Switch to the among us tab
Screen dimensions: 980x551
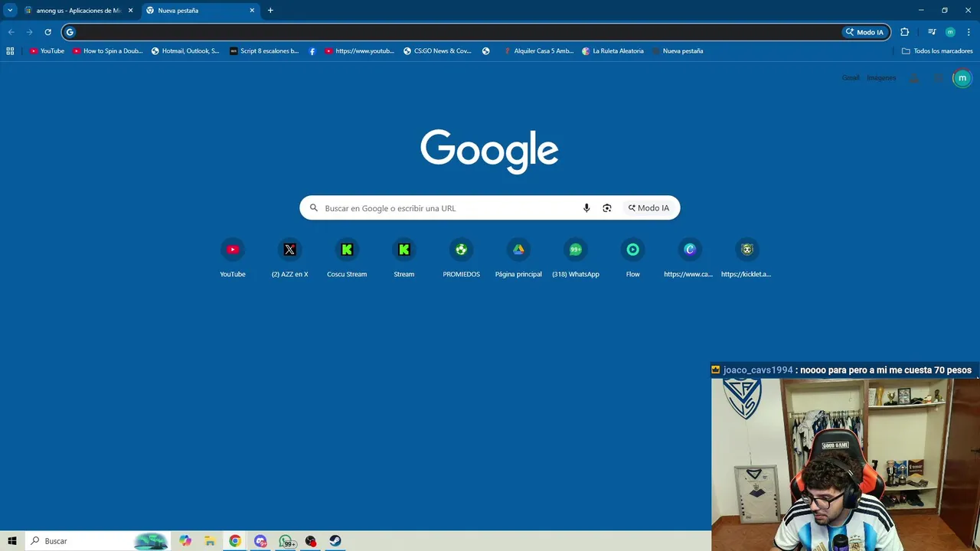(78, 11)
